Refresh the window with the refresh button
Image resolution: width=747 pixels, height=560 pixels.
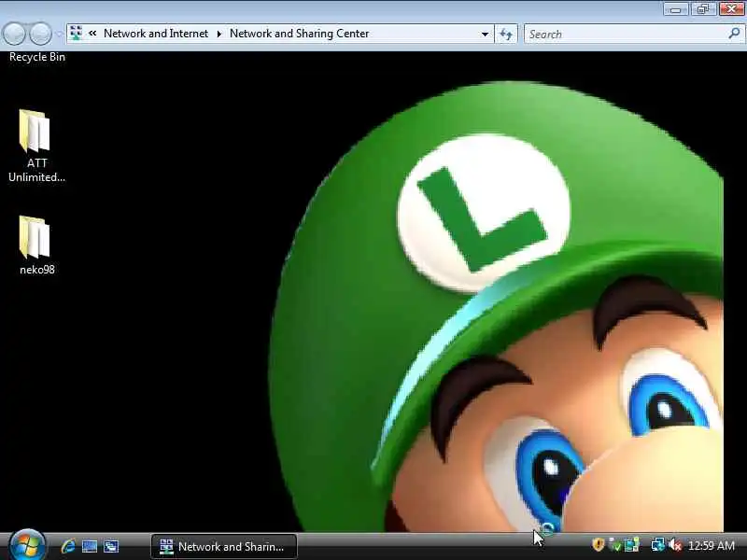click(x=506, y=34)
